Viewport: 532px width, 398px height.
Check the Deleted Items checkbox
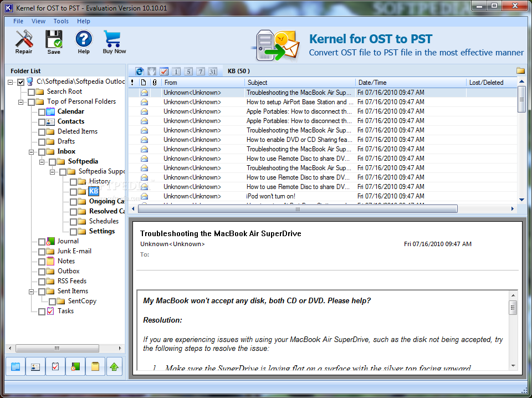click(42, 131)
